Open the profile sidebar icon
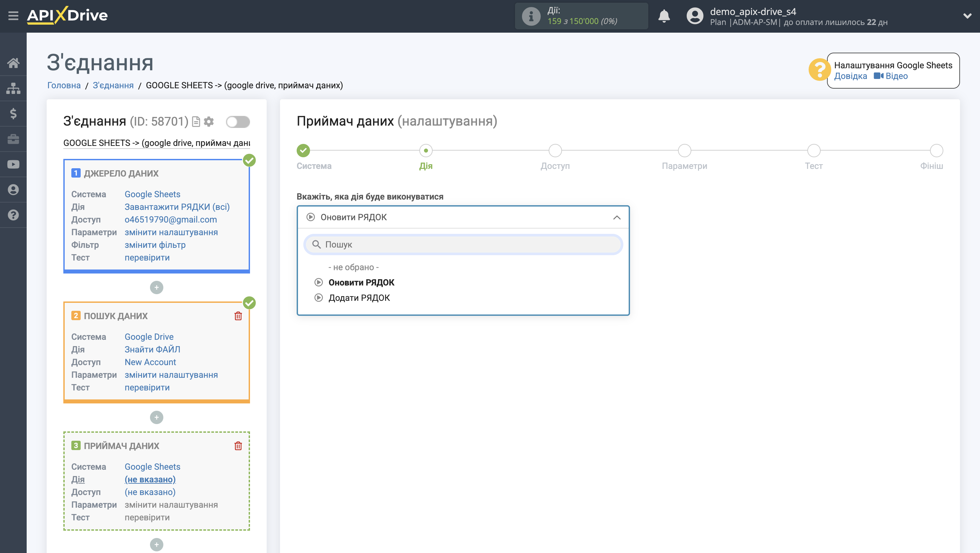 tap(13, 190)
